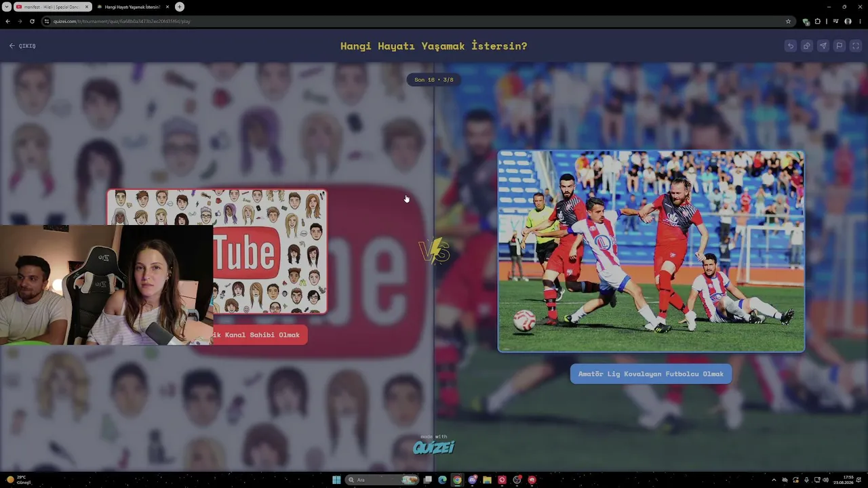
Task: Expand the tab search dropdown
Action: pyautogui.click(x=6, y=7)
